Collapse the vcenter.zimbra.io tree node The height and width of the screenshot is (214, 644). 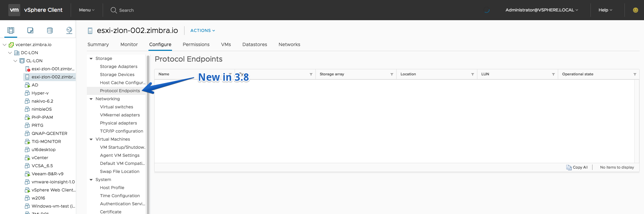pos(4,45)
